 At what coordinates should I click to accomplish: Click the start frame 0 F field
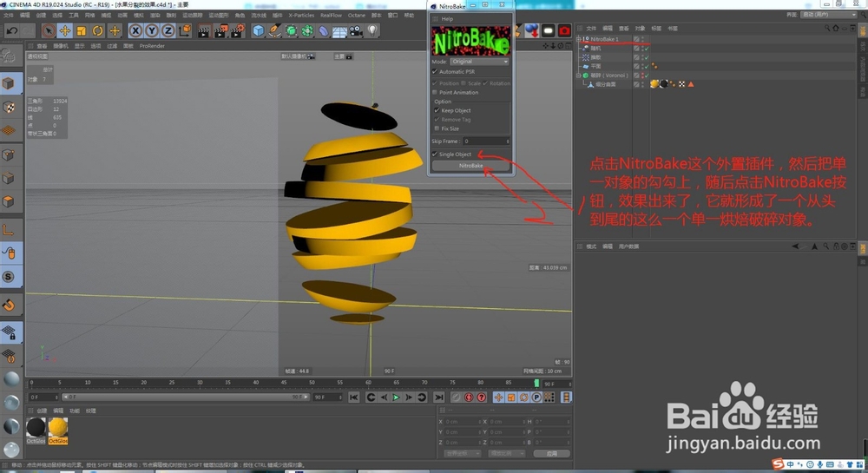coord(43,397)
